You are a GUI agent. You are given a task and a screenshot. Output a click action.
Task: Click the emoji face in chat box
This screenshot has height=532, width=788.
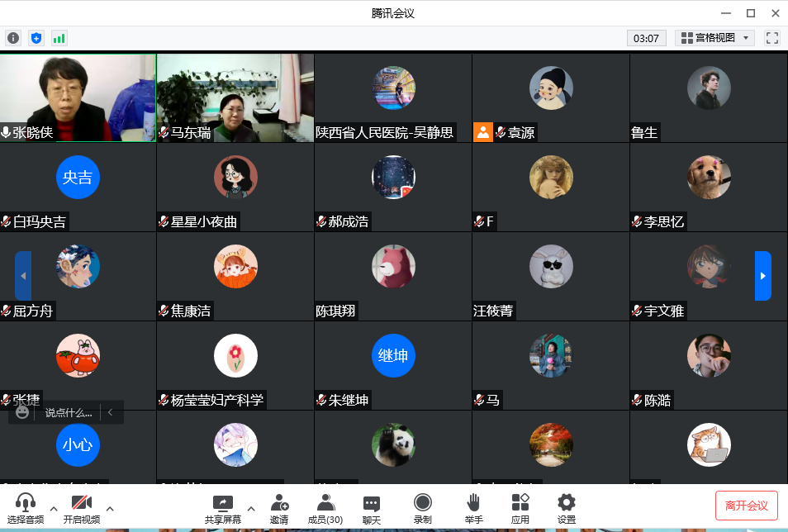tap(22, 411)
